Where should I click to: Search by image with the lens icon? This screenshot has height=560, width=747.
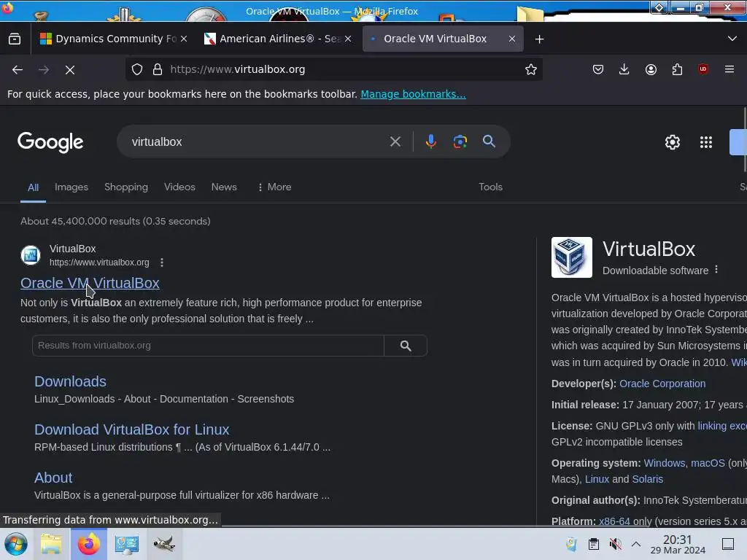click(460, 141)
